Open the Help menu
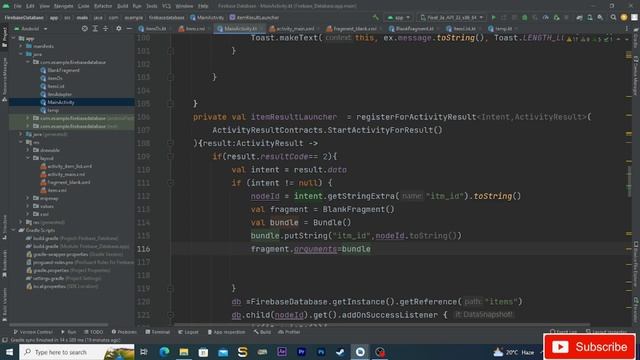 click(x=203, y=6)
